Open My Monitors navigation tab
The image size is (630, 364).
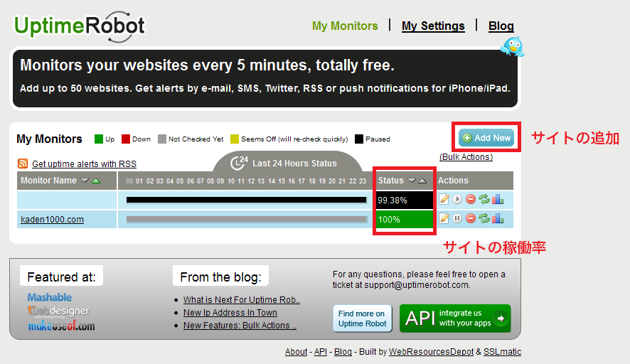tap(345, 26)
